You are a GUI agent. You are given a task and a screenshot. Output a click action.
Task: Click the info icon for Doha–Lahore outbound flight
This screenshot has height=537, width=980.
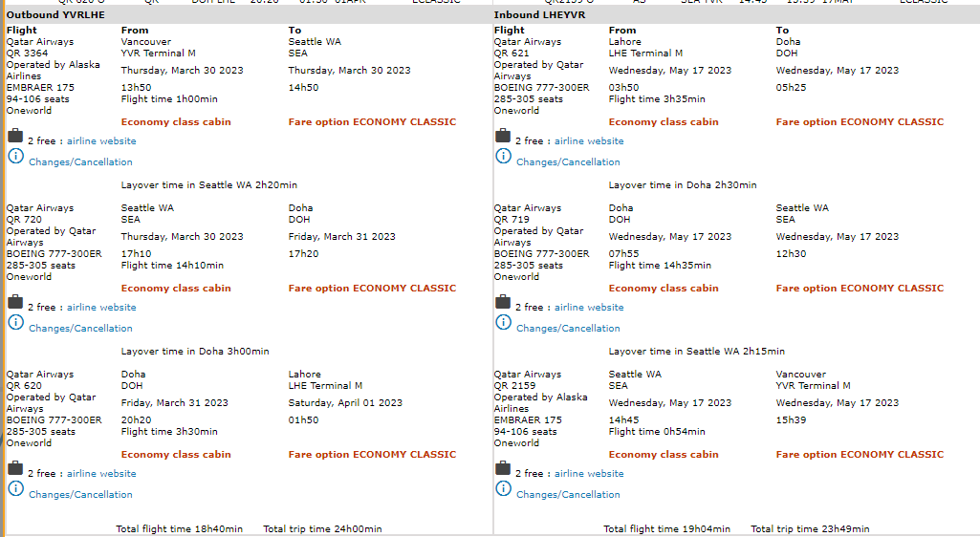(15, 489)
